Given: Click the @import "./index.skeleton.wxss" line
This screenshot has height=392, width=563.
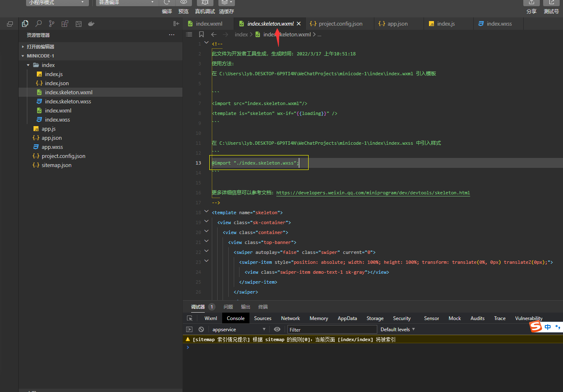Looking at the screenshot, I should [255, 163].
